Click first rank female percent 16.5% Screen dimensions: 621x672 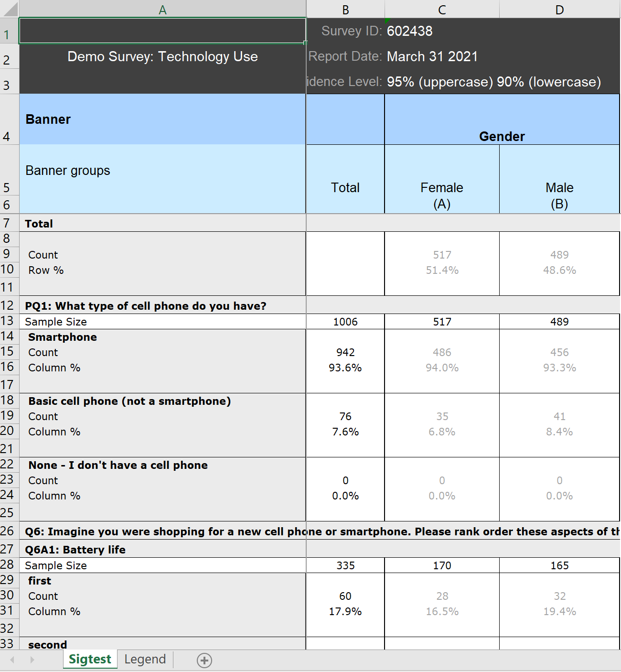coord(442,611)
